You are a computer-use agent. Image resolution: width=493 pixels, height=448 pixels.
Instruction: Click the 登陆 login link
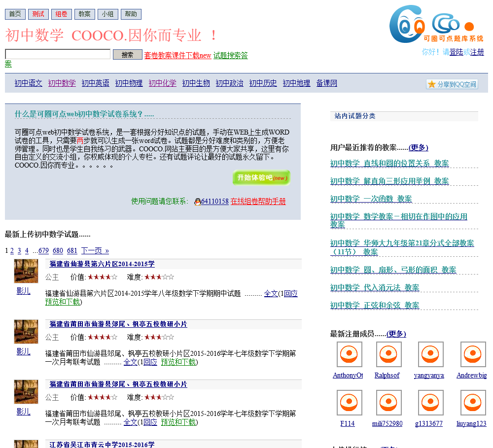pos(456,52)
